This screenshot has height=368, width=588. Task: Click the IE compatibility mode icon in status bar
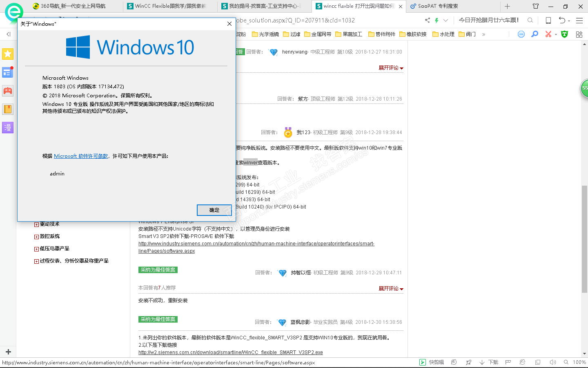[x=522, y=362]
